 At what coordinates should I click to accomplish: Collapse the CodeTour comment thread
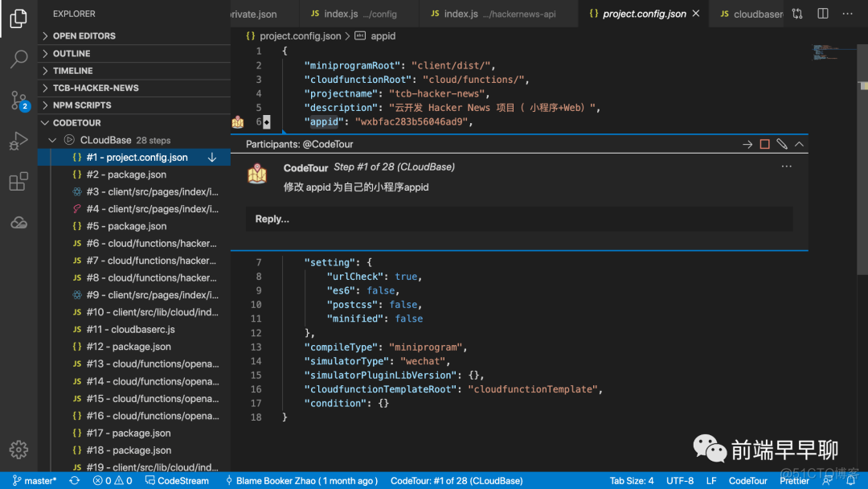point(799,145)
